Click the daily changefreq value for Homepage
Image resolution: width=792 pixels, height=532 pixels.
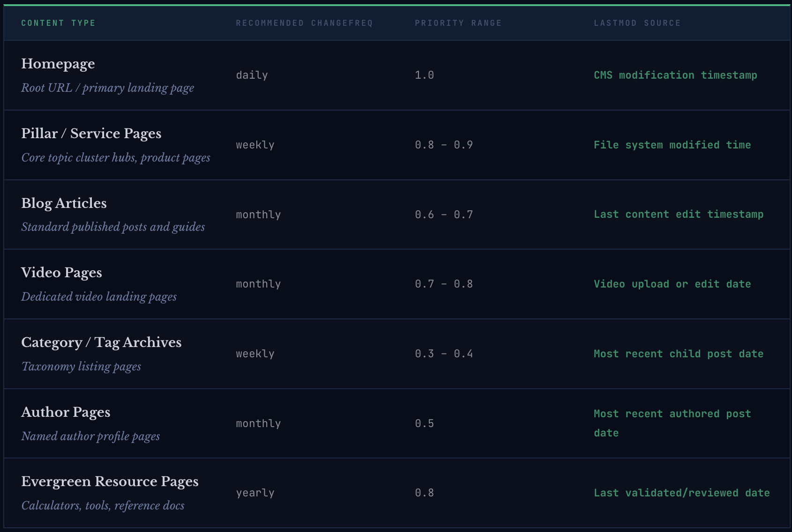click(x=252, y=75)
